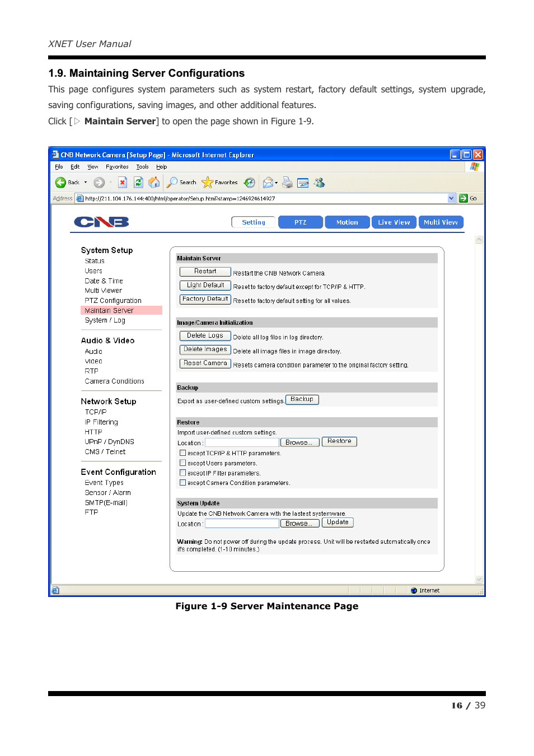Image resolution: width=534 pixels, height=756 pixels.
Task: Click the IE Back arrow icon
Action: pyautogui.click(x=60, y=183)
